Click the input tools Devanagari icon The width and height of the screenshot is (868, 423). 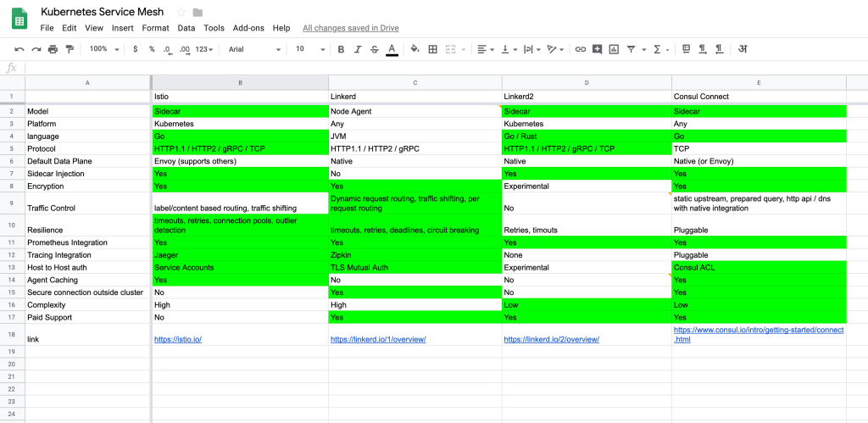(743, 49)
